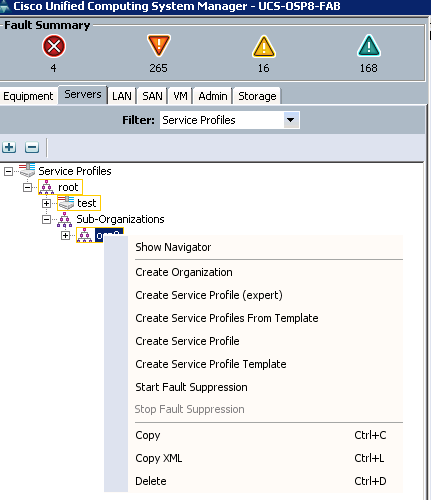
Task: Click the warning fault count 168
Action: (369, 68)
